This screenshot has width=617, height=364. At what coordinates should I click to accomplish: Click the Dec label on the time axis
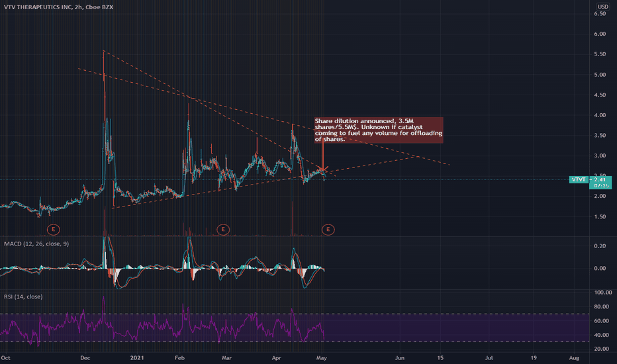(x=85, y=358)
